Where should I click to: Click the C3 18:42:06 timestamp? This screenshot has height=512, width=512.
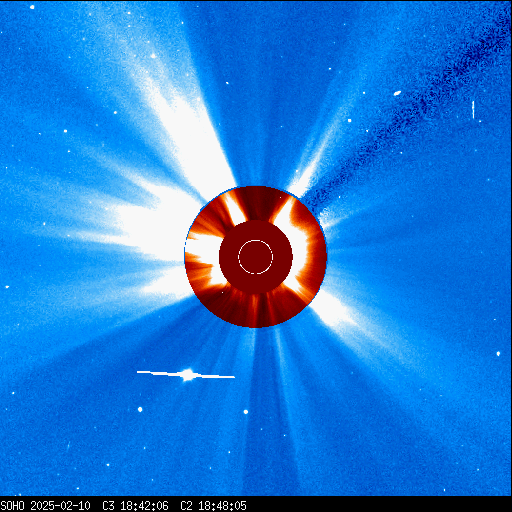135,505
